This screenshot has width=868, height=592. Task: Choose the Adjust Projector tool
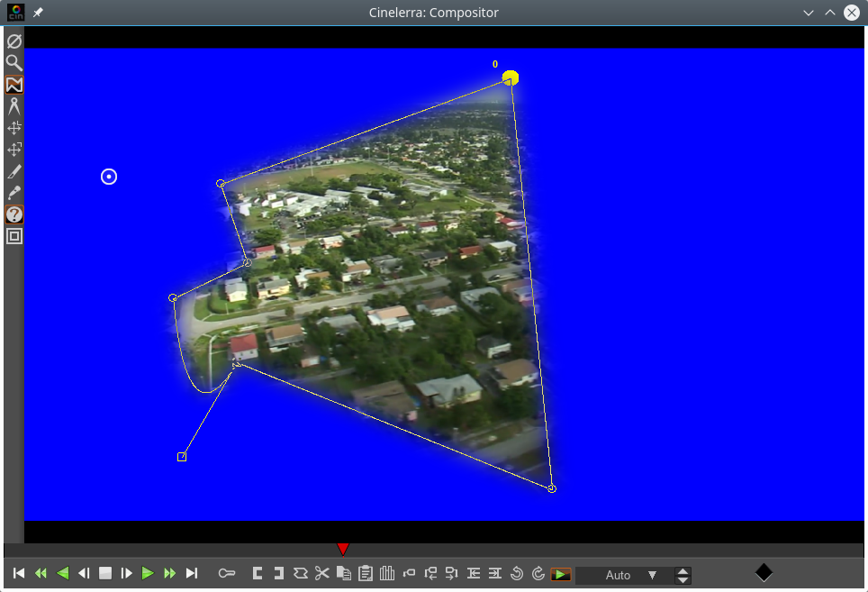click(14, 150)
